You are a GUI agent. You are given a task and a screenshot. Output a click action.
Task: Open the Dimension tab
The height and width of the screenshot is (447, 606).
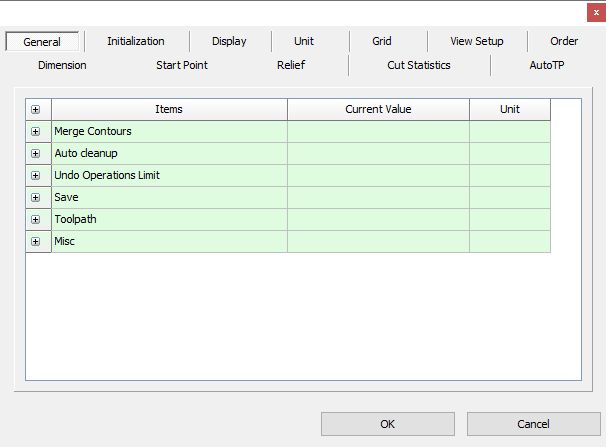[62, 65]
